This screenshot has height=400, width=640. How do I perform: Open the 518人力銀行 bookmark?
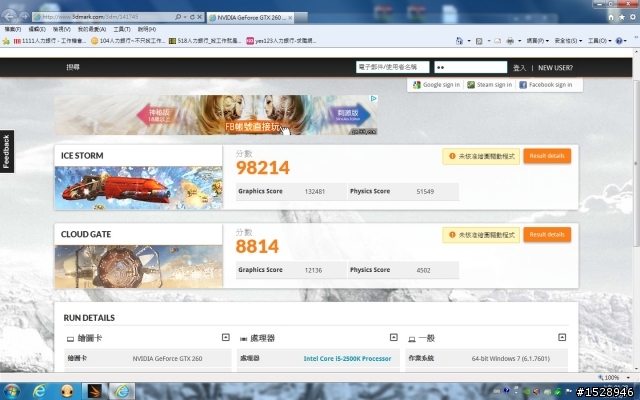point(205,41)
